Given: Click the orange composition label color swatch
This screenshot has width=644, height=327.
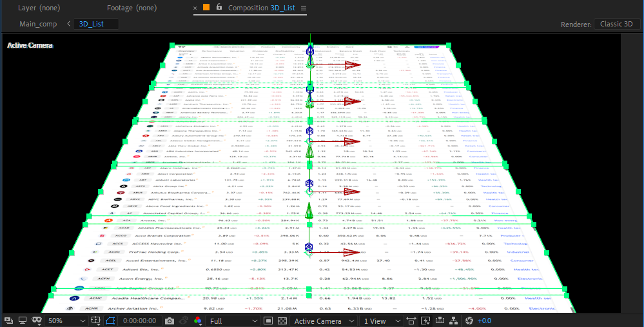Looking at the screenshot, I should pyautogui.click(x=206, y=7).
